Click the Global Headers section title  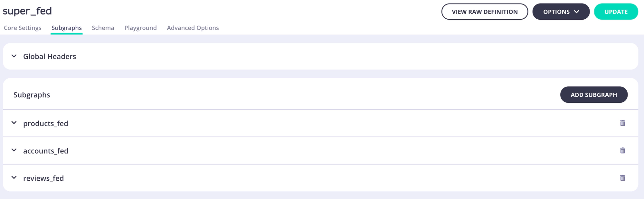click(50, 56)
